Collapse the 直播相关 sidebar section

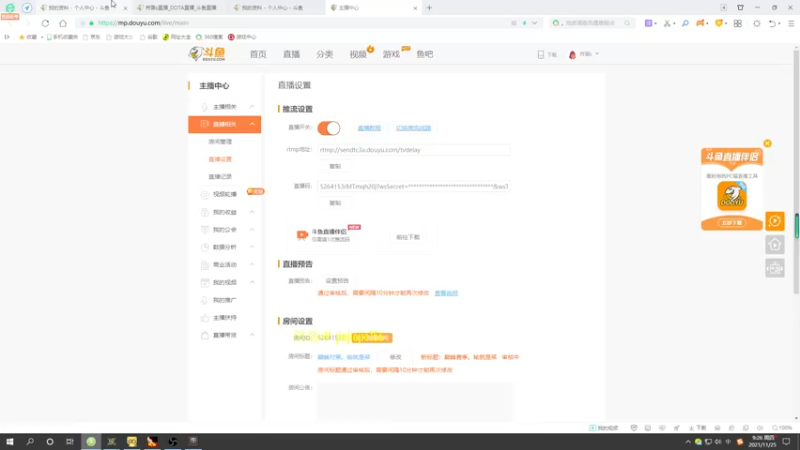point(252,124)
